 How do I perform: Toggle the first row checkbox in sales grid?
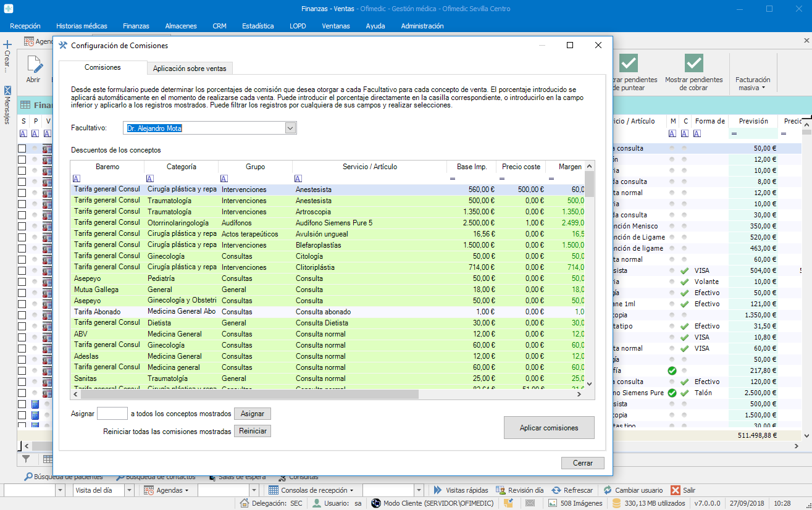click(x=22, y=149)
